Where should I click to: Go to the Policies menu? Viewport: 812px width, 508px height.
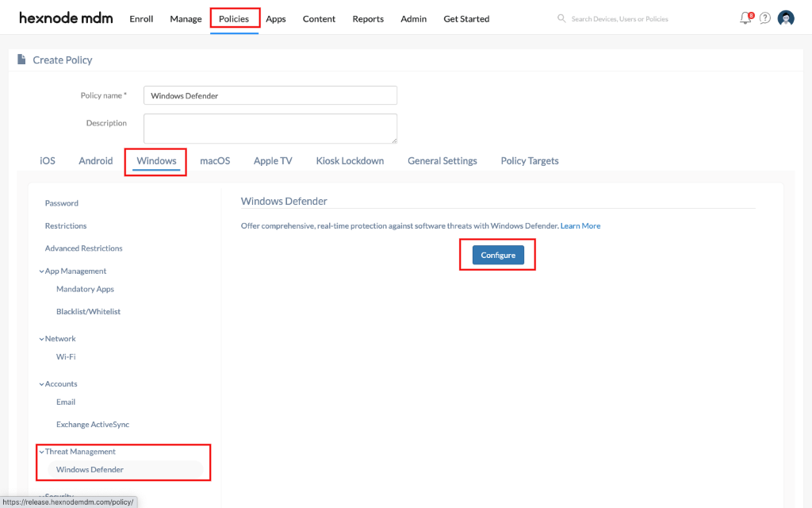(x=234, y=19)
